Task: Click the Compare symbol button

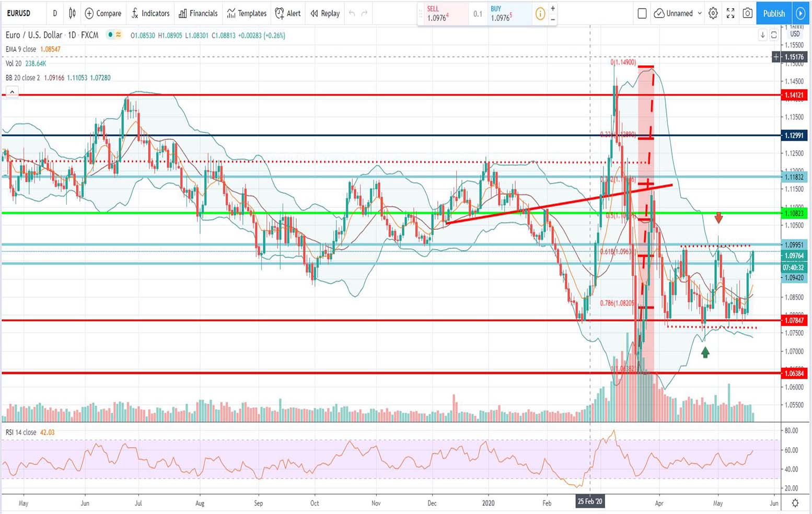Action: [x=103, y=13]
